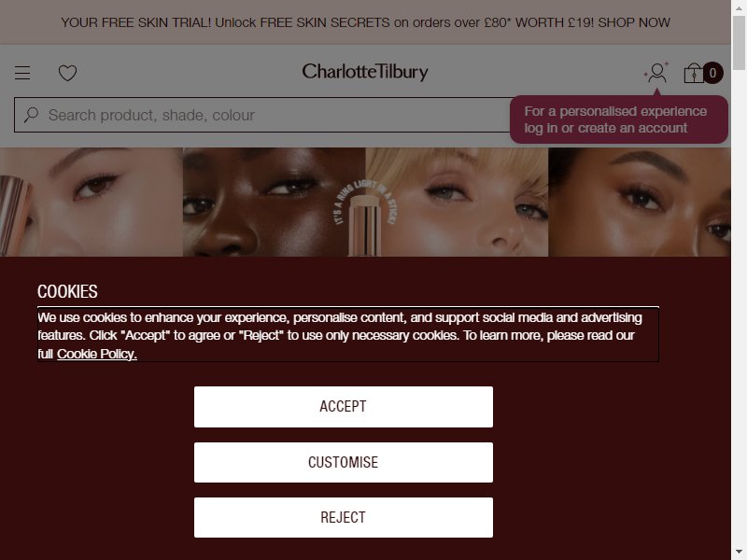Focus the product search field
This screenshot has width=747, height=560.
pos(262,115)
